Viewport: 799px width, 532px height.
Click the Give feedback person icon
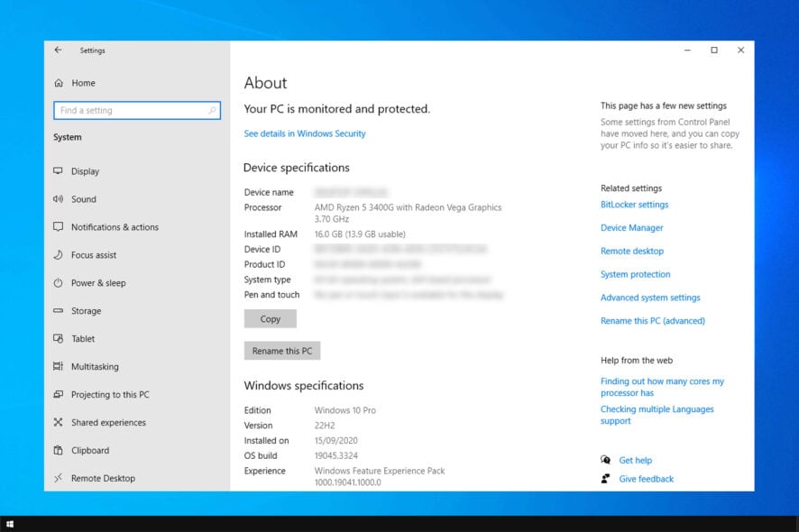click(605, 479)
